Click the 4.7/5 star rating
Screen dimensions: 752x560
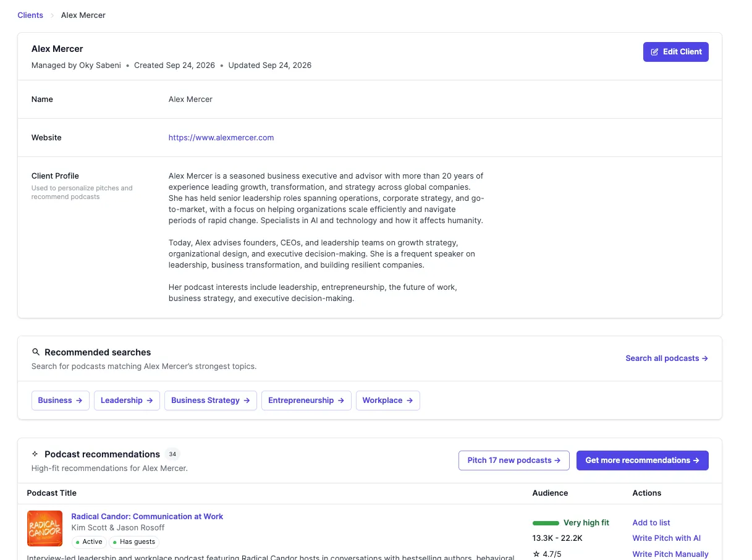tap(547, 554)
